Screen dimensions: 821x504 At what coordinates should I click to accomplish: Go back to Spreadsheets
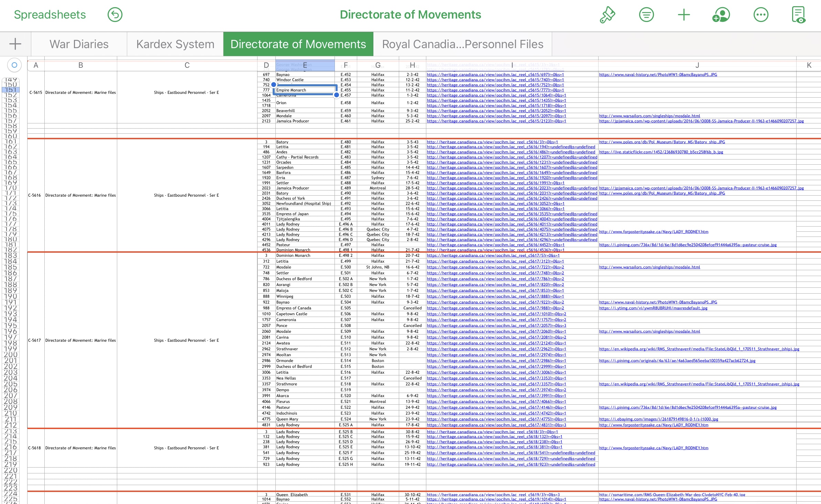pos(50,15)
